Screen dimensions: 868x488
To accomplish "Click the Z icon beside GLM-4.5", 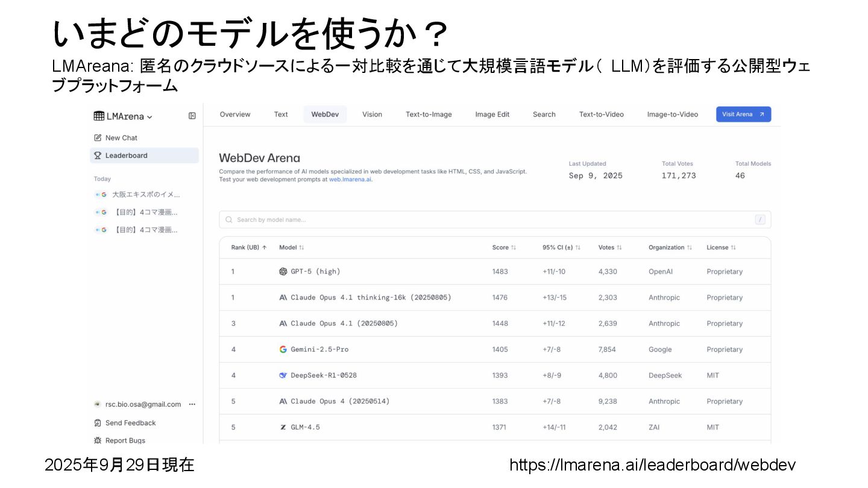I will pos(283,427).
